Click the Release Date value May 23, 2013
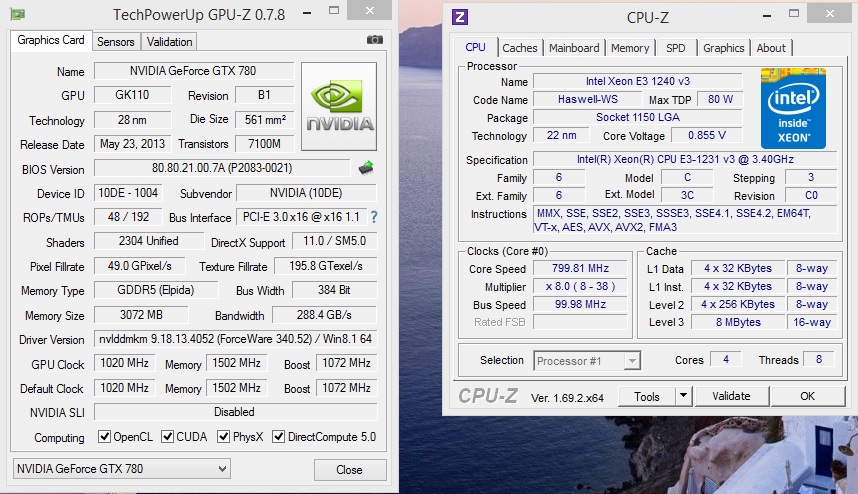 pos(132,144)
